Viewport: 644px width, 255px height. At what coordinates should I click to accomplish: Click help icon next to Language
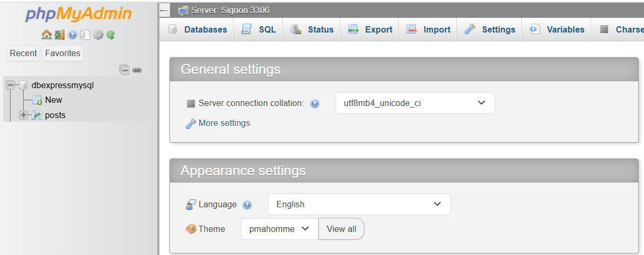(x=248, y=205)
